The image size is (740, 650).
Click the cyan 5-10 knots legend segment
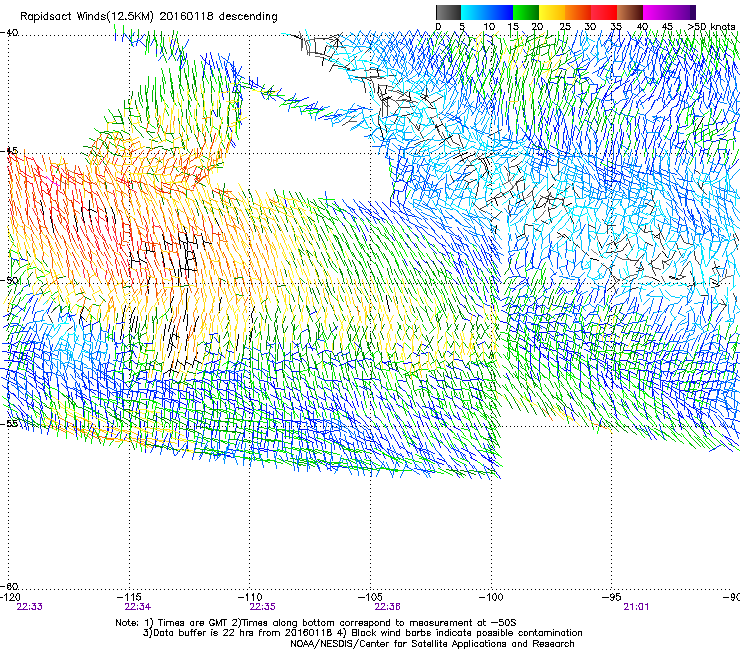[474, 12]
